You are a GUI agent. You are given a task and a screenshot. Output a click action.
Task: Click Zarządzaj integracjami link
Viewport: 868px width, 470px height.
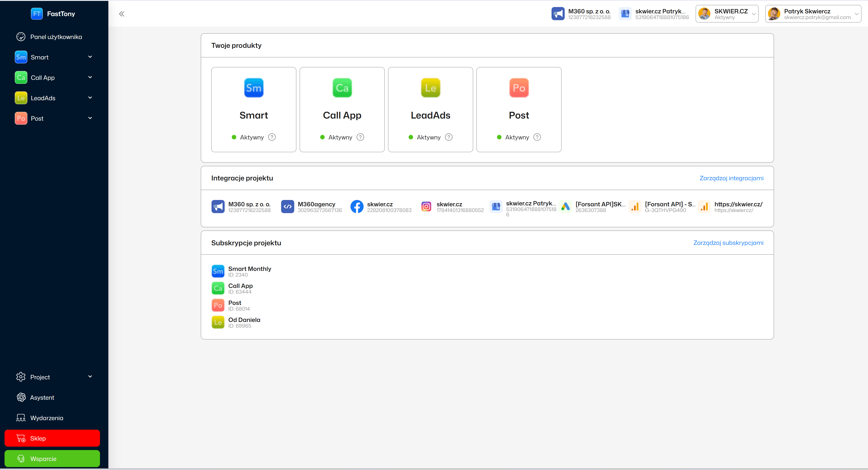tap(731, 178)
